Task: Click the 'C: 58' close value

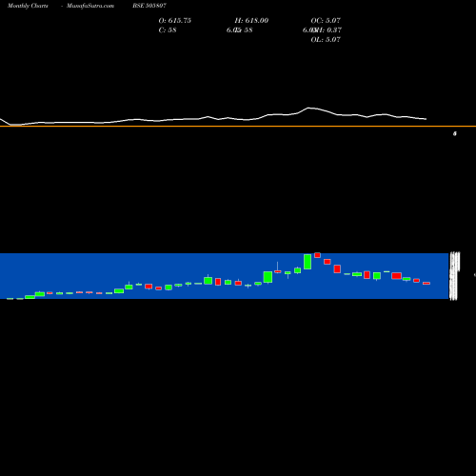Action: coord(168,30)
